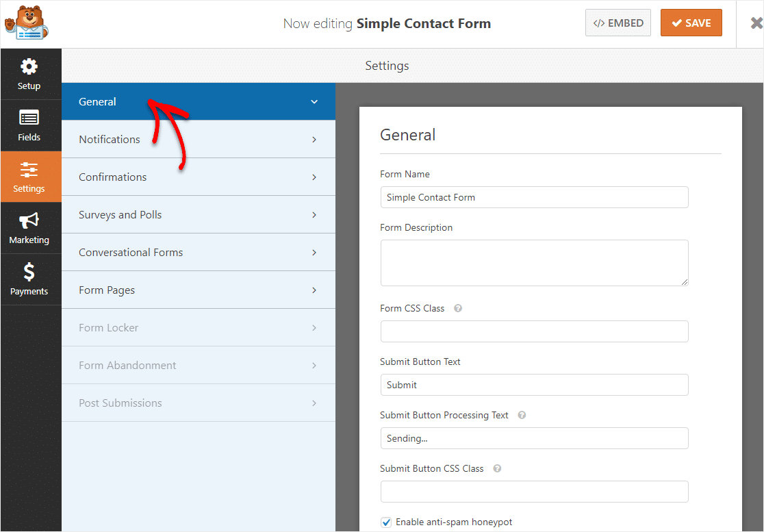764x532 pixels.
Task: Click into the Submit Button Text field
Action: (x=534, y=385)
